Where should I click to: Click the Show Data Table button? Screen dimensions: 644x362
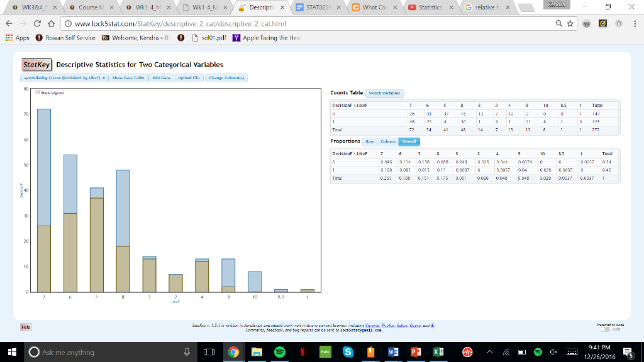(128, 77)
